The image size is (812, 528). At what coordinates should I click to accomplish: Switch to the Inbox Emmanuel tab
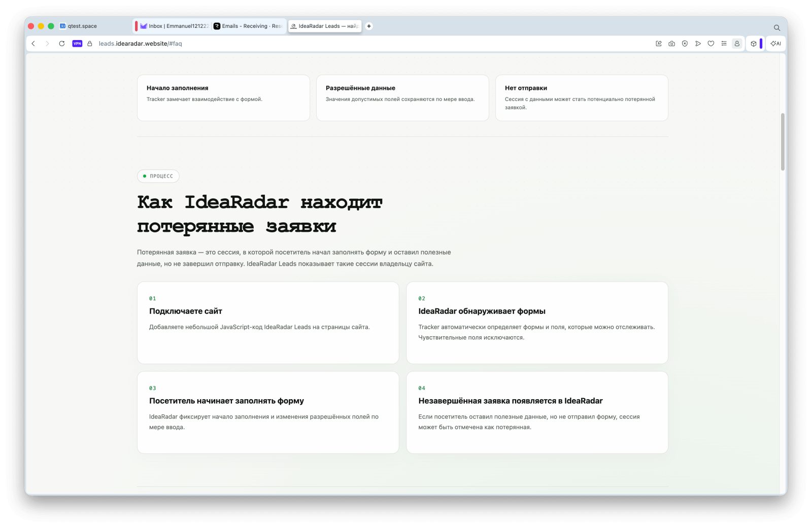pyautogui.click(x=174, y=26)
